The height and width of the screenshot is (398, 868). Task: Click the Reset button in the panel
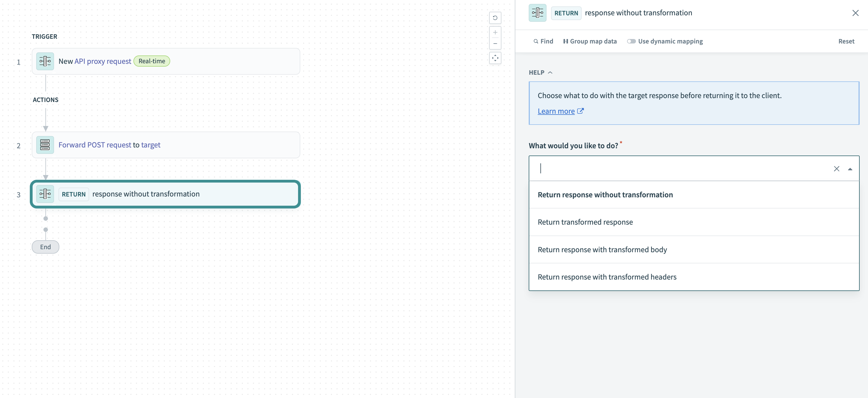[x=847, y=41]
